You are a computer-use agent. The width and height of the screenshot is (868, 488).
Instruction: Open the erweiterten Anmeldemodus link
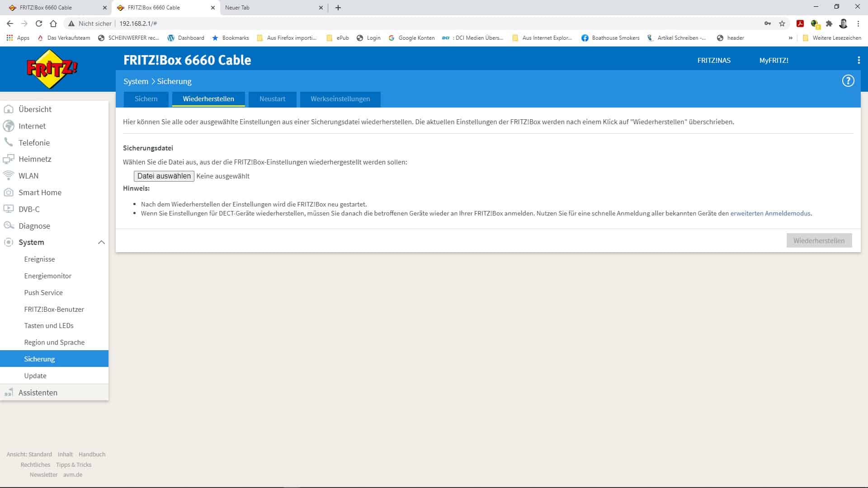(769, 213)
